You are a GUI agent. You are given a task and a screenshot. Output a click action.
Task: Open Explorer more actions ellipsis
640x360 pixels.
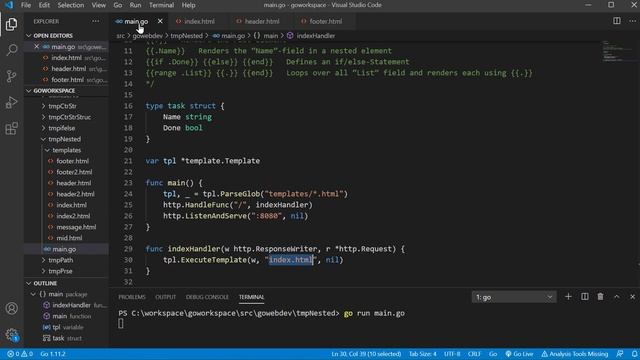(96, 21)
